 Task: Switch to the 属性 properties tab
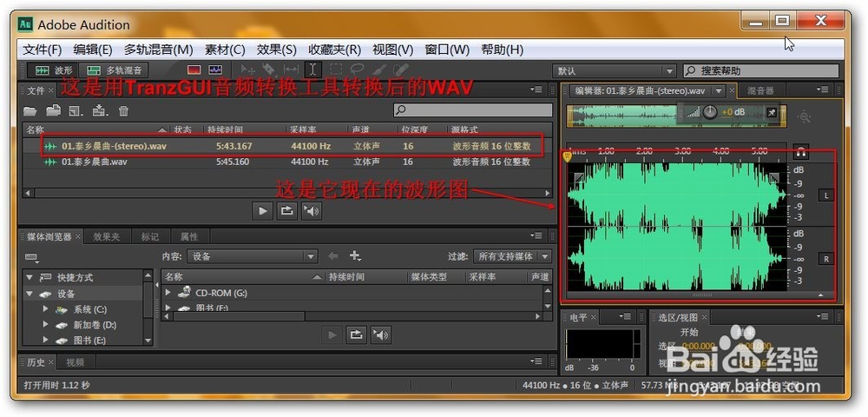click(188, 236)
